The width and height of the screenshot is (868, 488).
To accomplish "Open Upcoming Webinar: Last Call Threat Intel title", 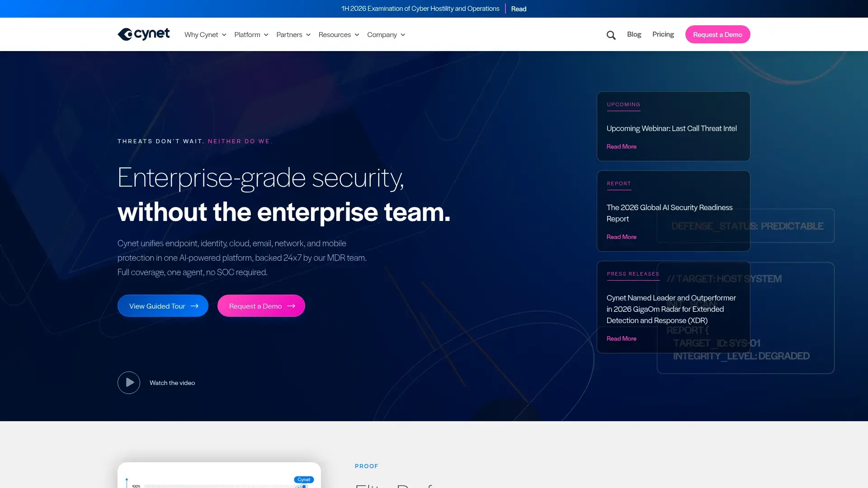I will pyautogui.click(x=671, y=128).
